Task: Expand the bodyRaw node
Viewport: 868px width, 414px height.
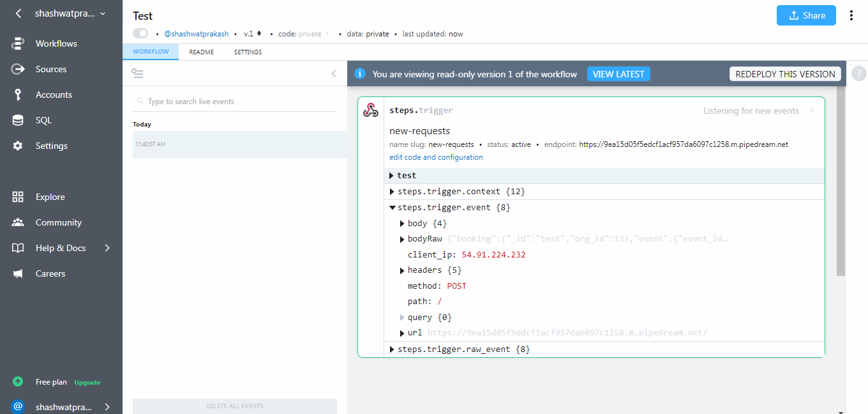Action: click(x=402, y=239)
